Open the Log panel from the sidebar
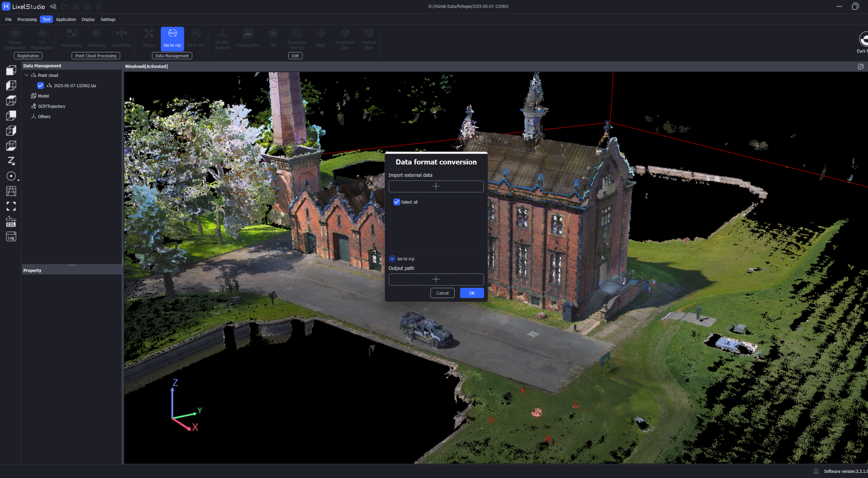 click(11, 237)
